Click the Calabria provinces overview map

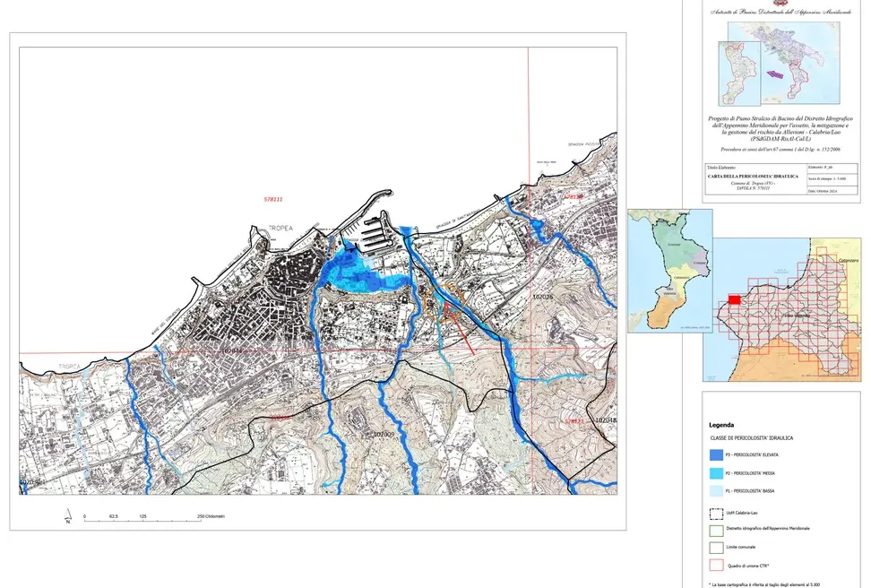[x=669, y=271]
